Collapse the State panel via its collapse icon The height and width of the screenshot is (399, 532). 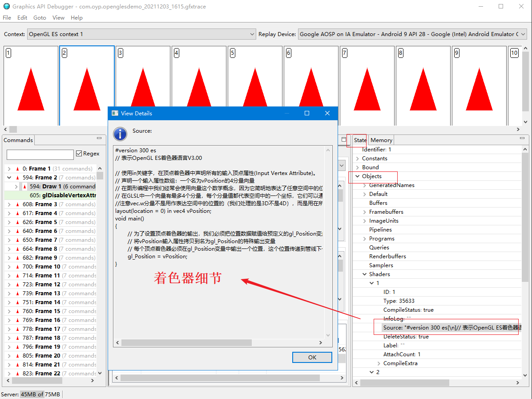pyautogui.click(x=522, y=138)
